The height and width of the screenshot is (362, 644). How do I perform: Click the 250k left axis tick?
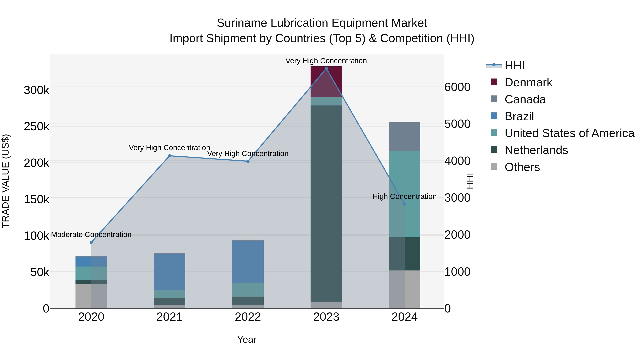pyautogui.click(x=36, y=127)
